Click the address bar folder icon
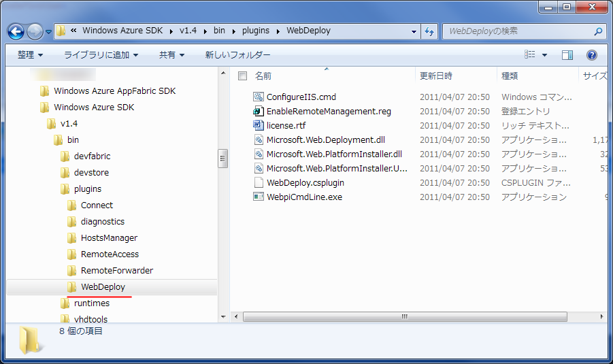 pyautogui.click(x=61, y=31)
